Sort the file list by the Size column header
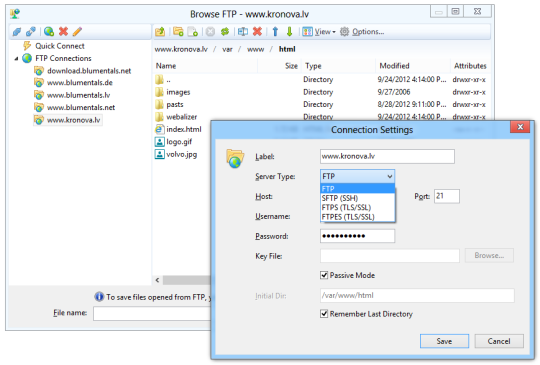Viewport: 540px width, 365px height. (x=279, y=66)
